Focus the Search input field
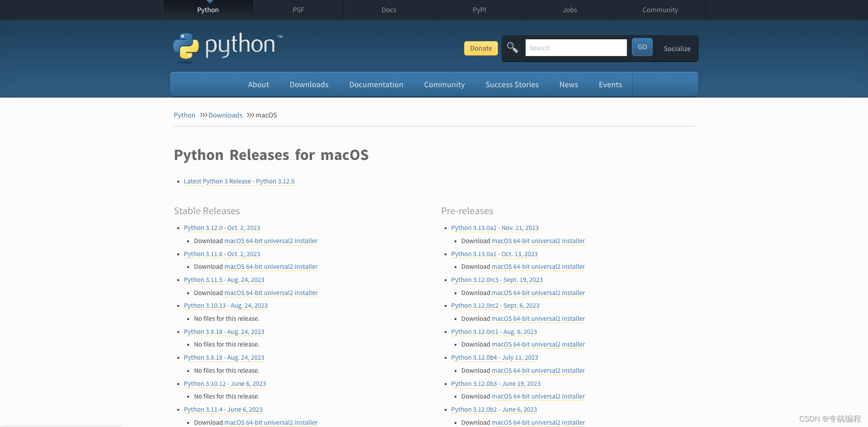The image size is (868, 427). click(x=576, y=47)
